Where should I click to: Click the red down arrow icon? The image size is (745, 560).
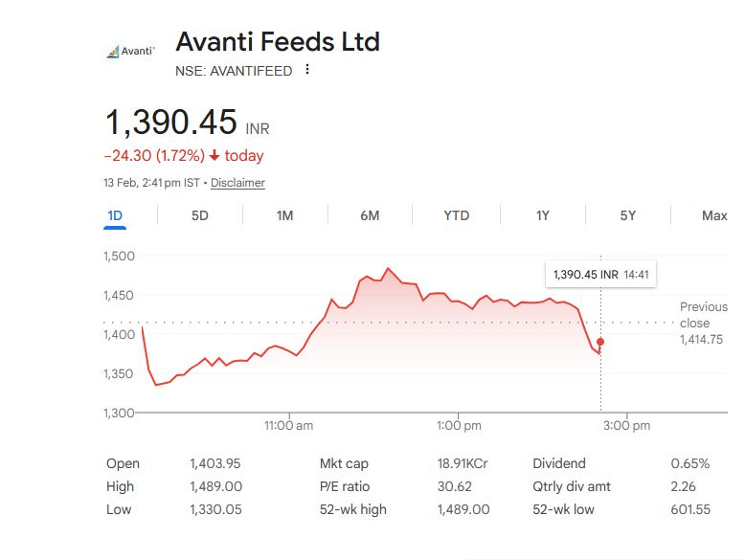214,156
